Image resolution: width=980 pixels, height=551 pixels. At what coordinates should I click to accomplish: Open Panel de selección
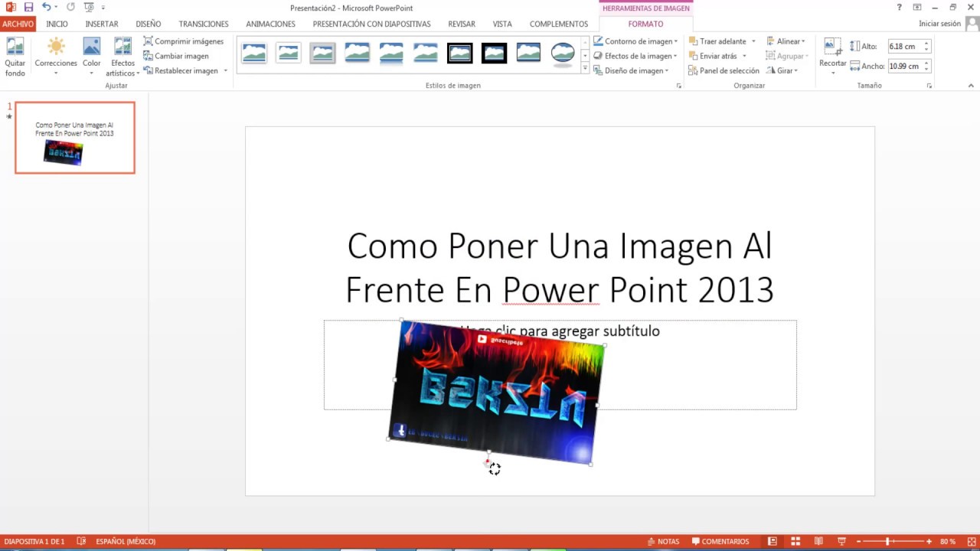click(724, 70)
